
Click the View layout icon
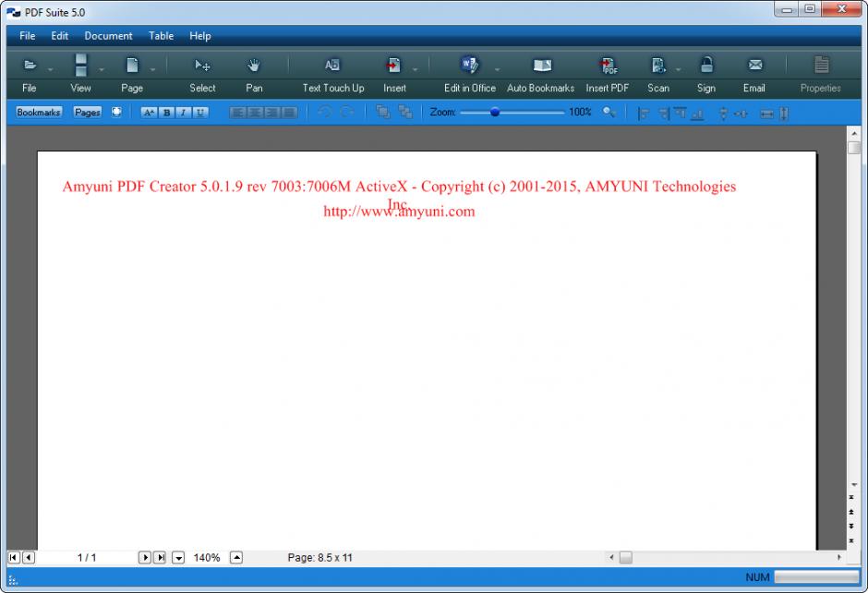coord(81,66)
